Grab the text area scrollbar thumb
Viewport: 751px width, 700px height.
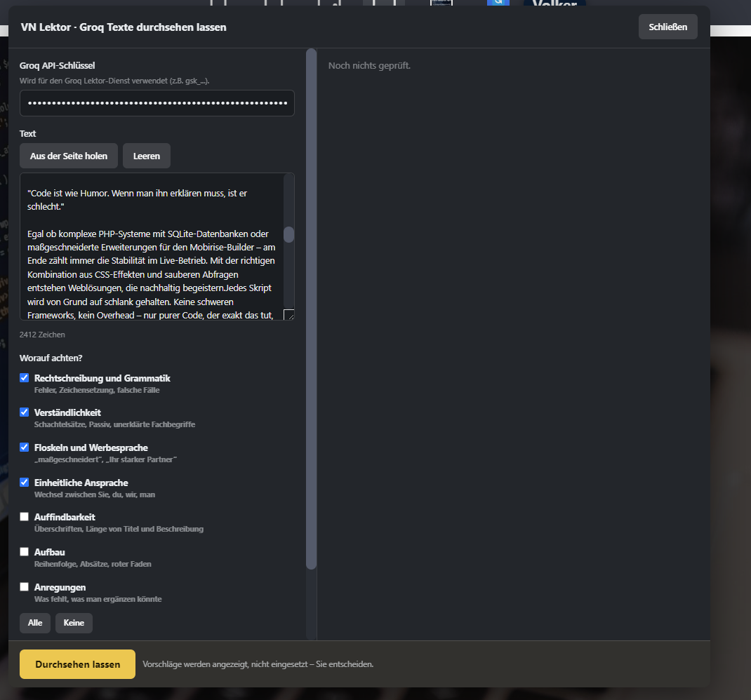point(288,234)
